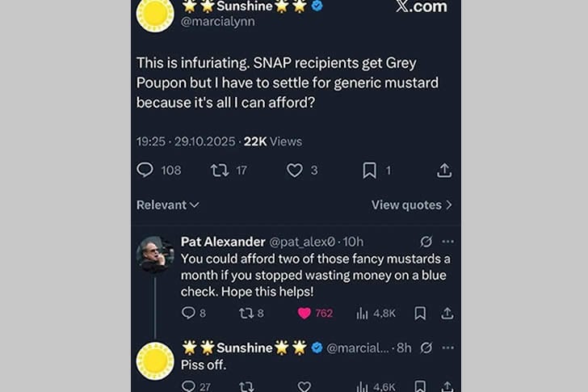Screen dimensions: 588x392
Task: Open the Grok icon on Pat's reply
Action: point(426,242)
